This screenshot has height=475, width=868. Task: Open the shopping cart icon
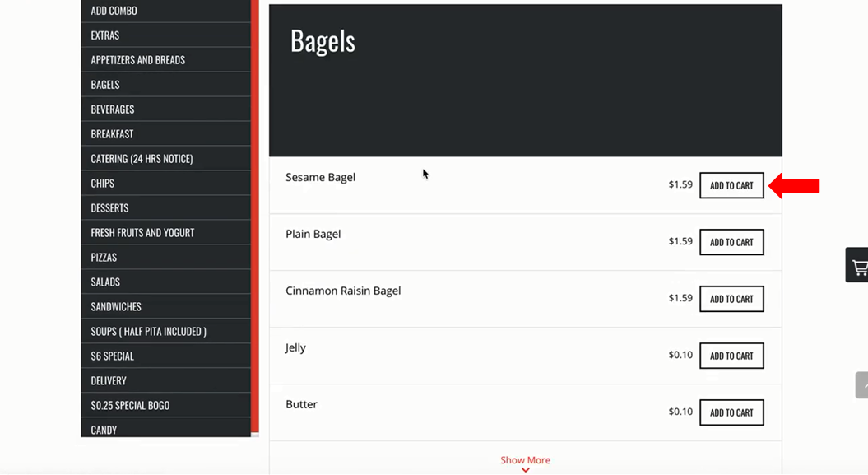tap(857, 265)
